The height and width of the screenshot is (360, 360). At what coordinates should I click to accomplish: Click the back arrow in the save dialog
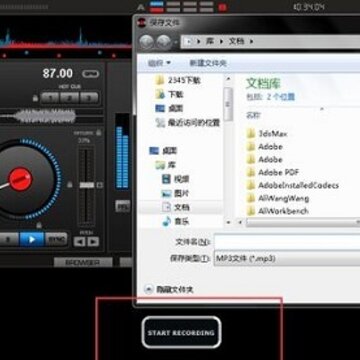(x=146, y=42)
